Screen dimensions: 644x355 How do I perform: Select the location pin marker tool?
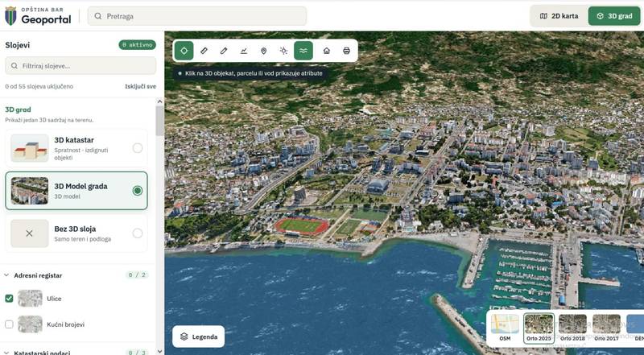tap(264, 51)
